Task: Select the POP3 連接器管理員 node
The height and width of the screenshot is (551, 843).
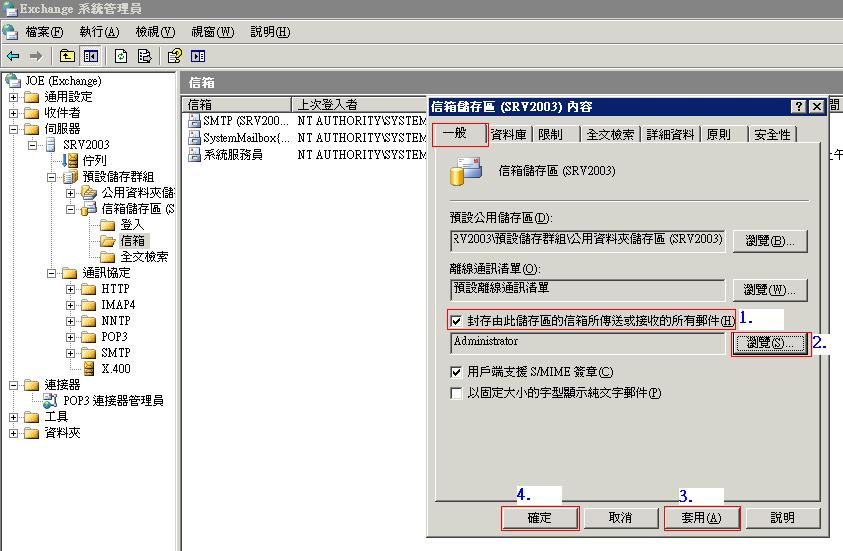Action: click(x=113, y=401)
